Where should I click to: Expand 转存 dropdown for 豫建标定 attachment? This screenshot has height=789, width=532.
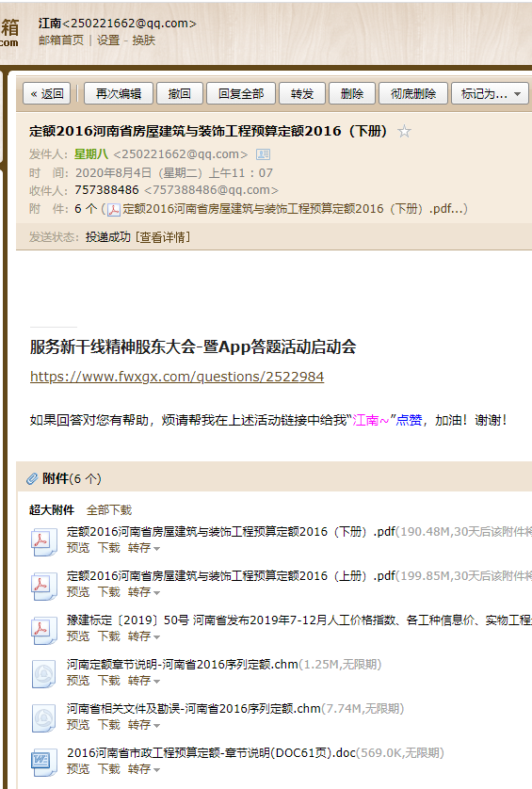[x=144, y=636]
